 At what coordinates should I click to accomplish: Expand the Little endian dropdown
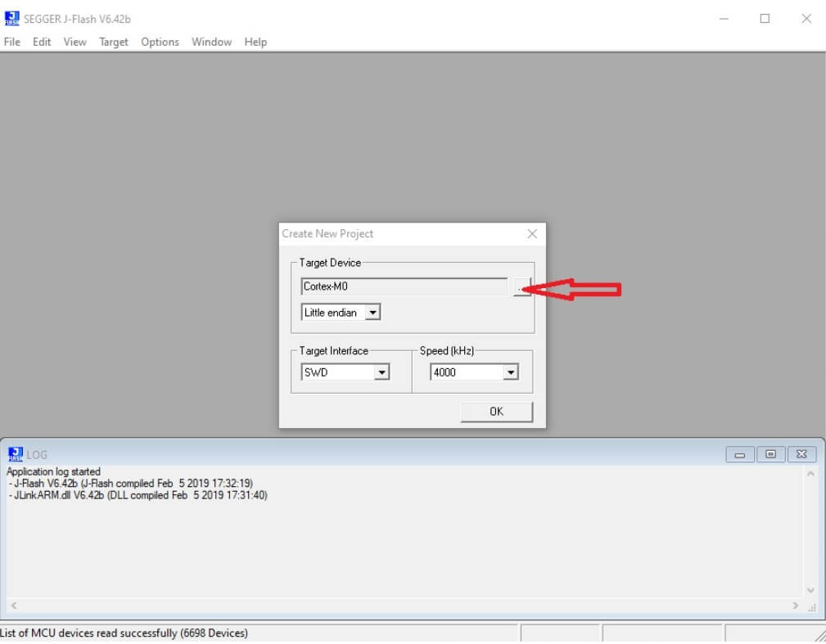372,313
